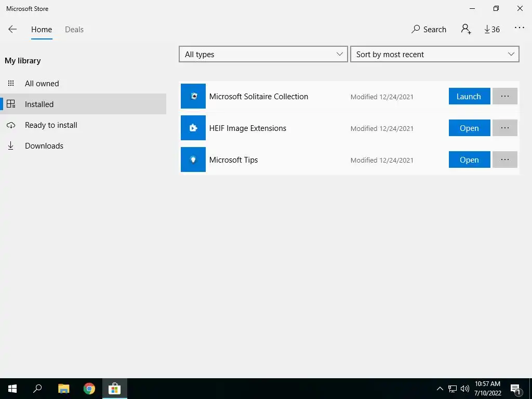
Task: Click the sign-in account icon
Action: (x=466, y=29)
